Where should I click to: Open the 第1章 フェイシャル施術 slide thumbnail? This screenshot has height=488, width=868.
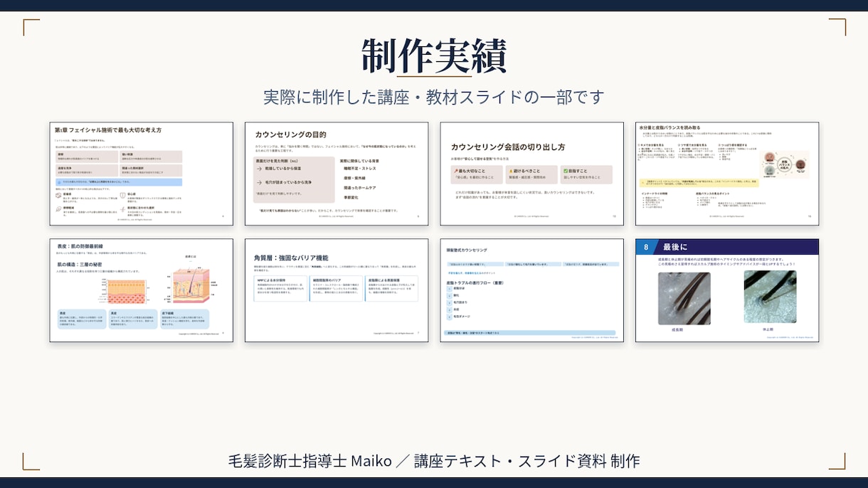(x=141, y=174)
